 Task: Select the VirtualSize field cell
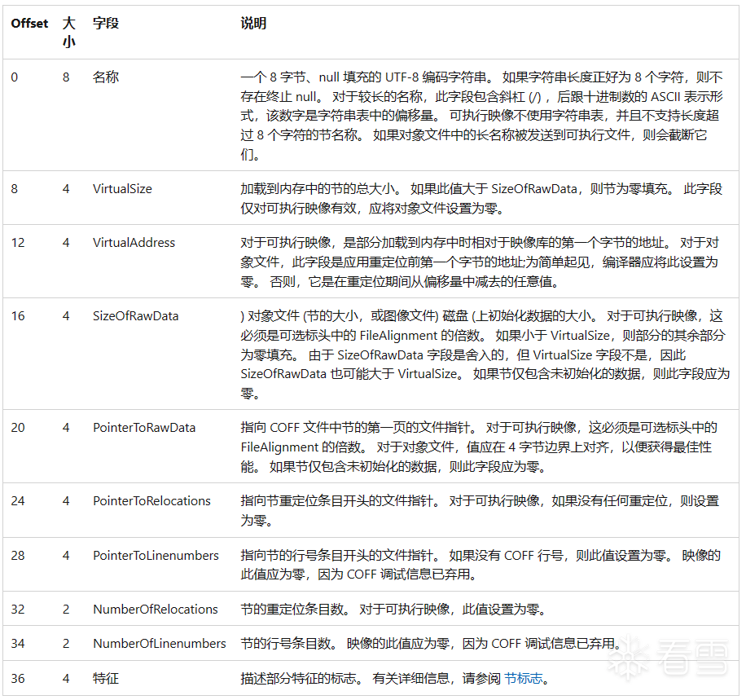(x=122, y=189)
